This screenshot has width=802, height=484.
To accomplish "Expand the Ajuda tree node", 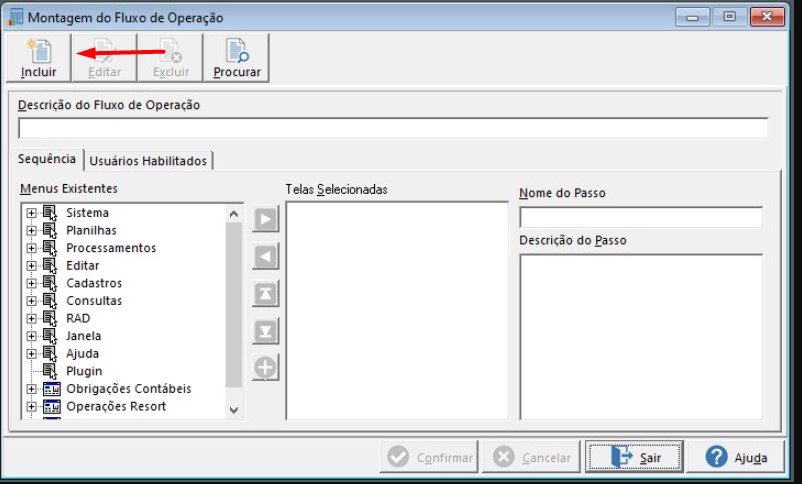I will (x=32, y=354).
